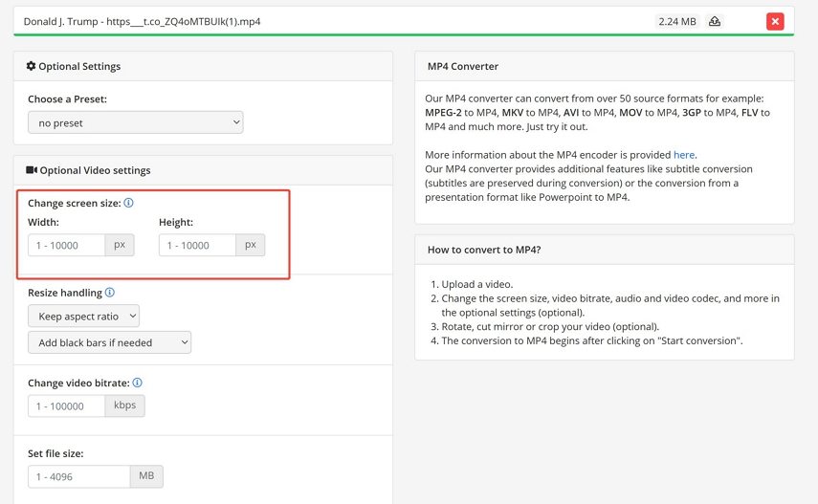The height and width of the screenshot is (504, 818).
Task: Click the download icon beside 2.24 MB
Action: (x=715, y=21)
